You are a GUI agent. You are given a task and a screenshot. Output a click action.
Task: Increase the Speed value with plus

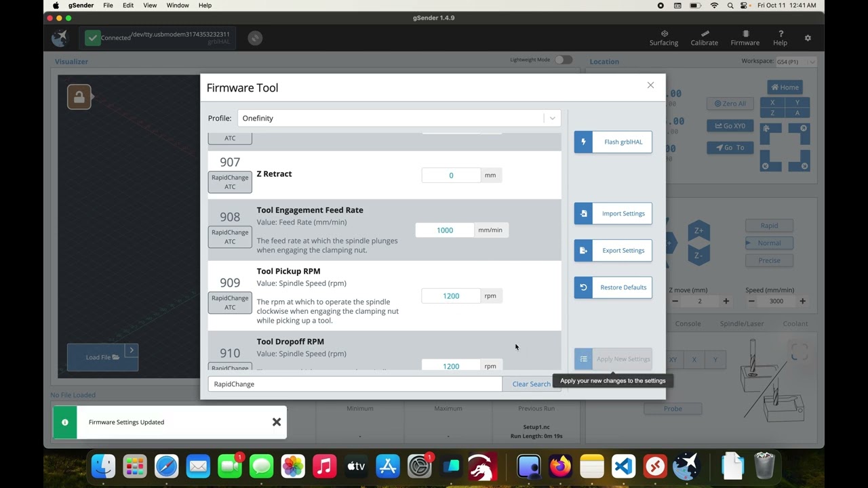click(x=803, y=301)
